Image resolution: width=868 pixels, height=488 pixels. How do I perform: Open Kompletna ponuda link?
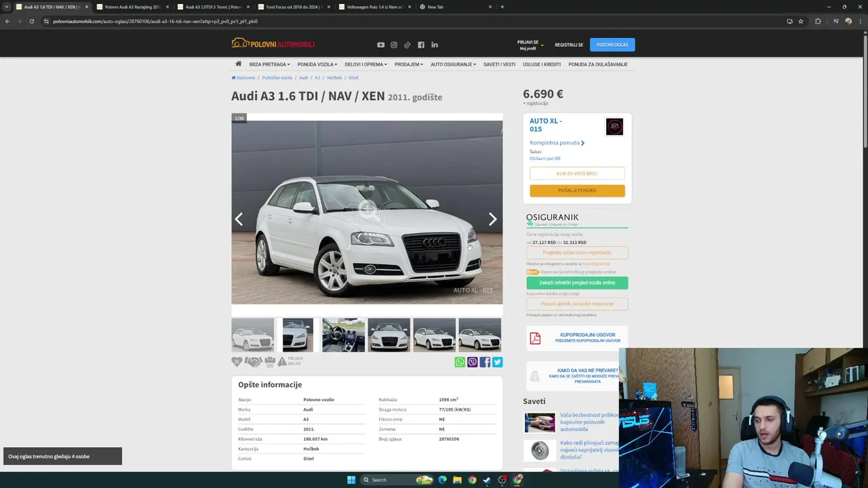pos(557,143)
